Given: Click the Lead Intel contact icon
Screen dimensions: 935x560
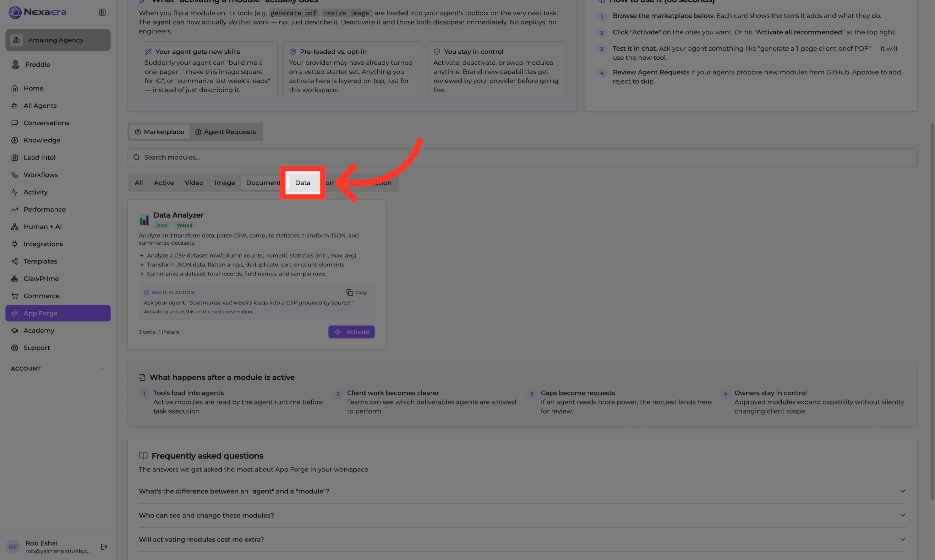Looking at the screenshot, I should pyautogui.click(x=14, y=158).
